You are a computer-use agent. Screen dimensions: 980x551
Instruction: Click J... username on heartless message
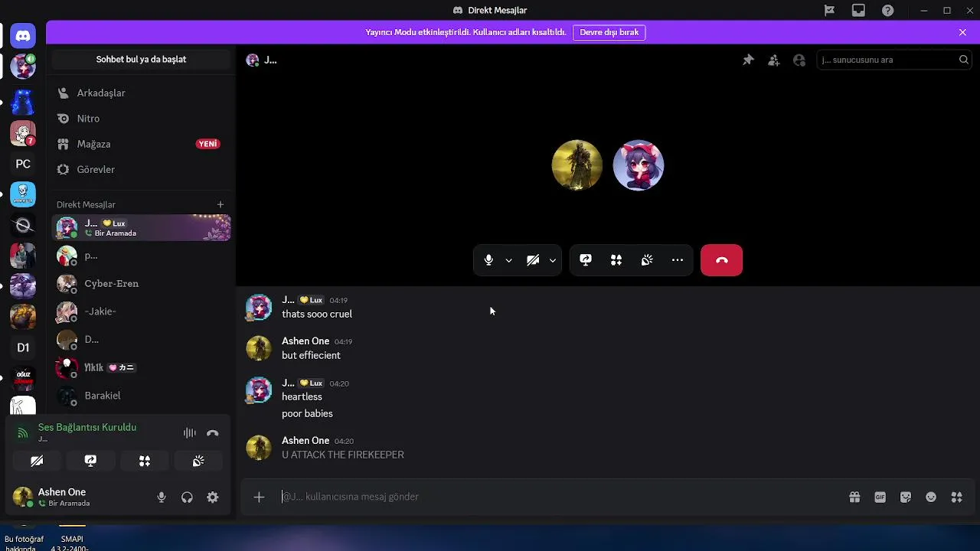(288, 383)
